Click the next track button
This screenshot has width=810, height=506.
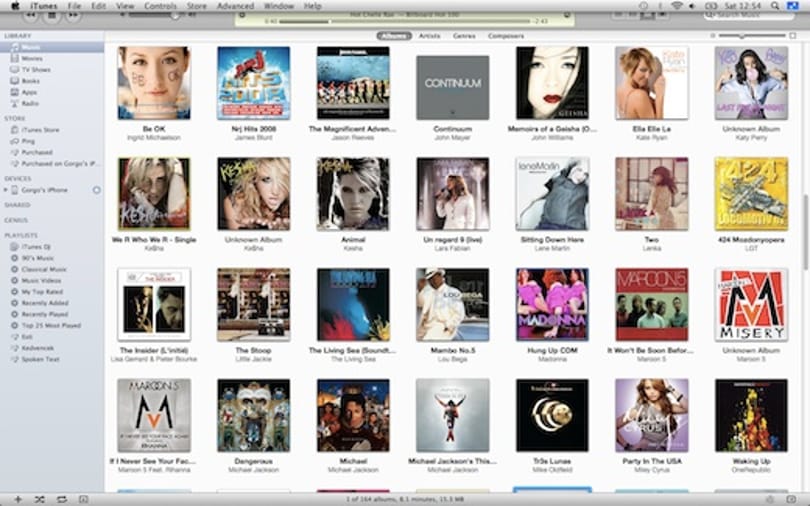(73, 15)
